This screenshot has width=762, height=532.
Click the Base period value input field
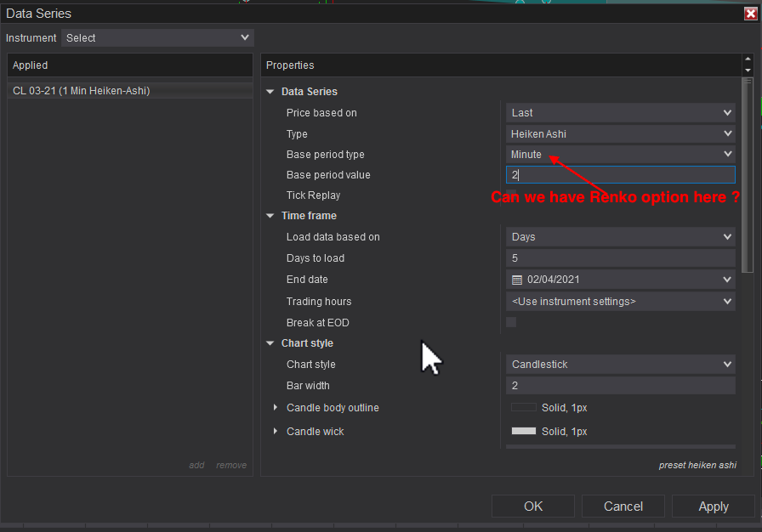click(x=620, y=175)
